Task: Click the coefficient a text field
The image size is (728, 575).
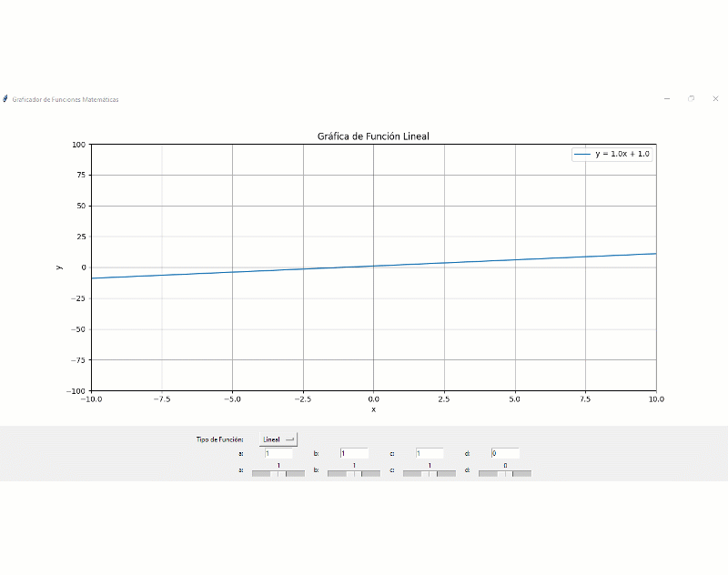Action: pyautogui.click(x=278, y=453)
